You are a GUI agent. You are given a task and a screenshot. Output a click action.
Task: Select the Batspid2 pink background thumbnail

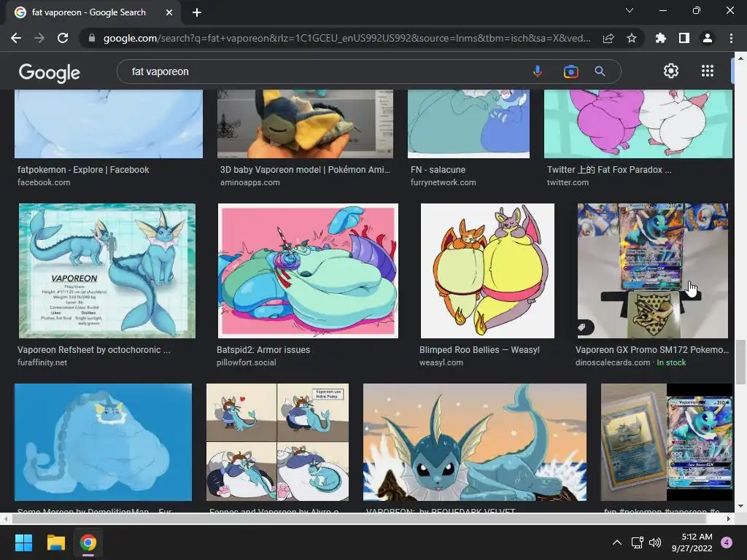click(308, 271)
